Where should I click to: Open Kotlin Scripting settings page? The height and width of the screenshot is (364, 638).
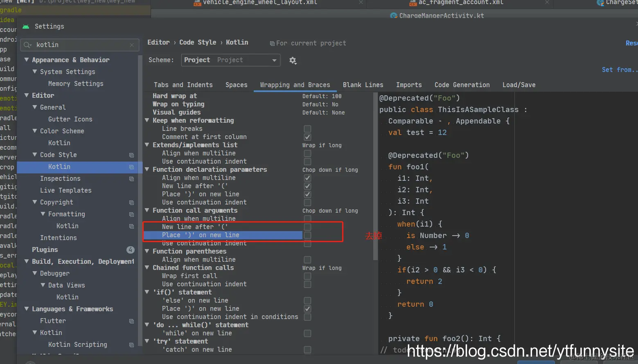(x=78, y=345)
